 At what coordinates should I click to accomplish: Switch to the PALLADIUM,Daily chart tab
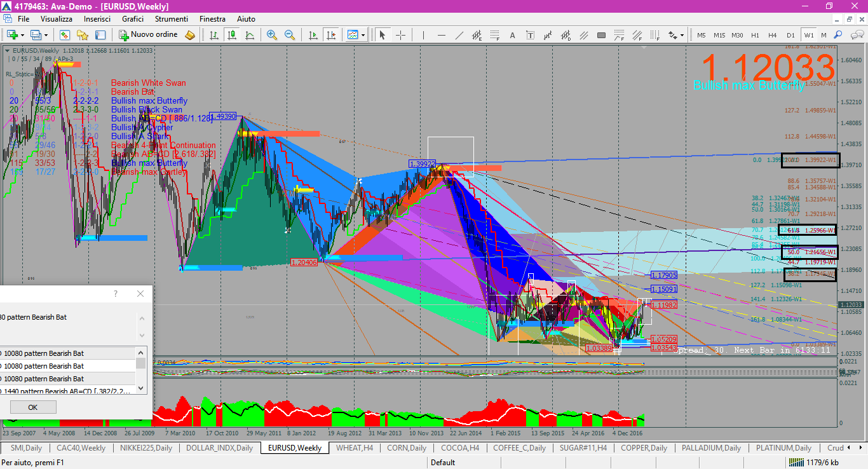click(x=712, y=448)
